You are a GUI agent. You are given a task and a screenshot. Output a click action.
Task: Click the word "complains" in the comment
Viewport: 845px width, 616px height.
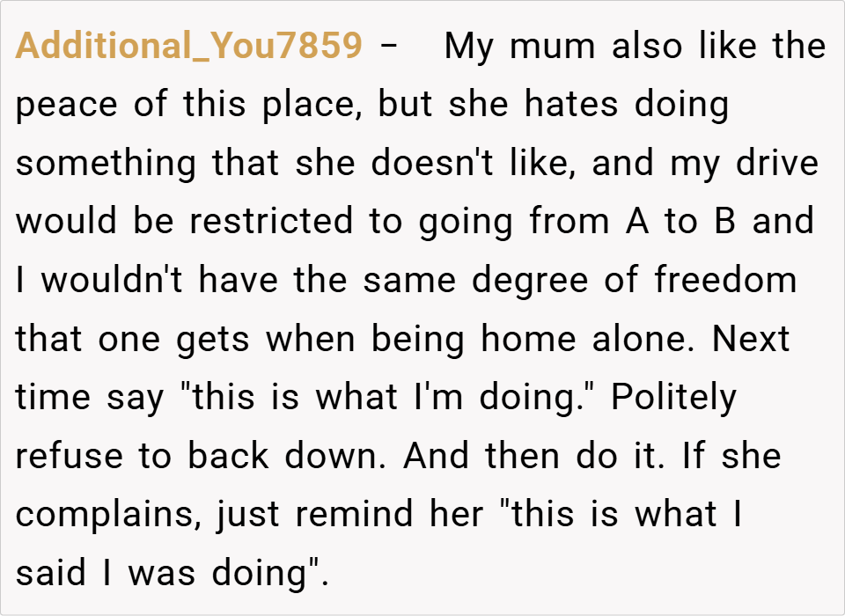107,516
